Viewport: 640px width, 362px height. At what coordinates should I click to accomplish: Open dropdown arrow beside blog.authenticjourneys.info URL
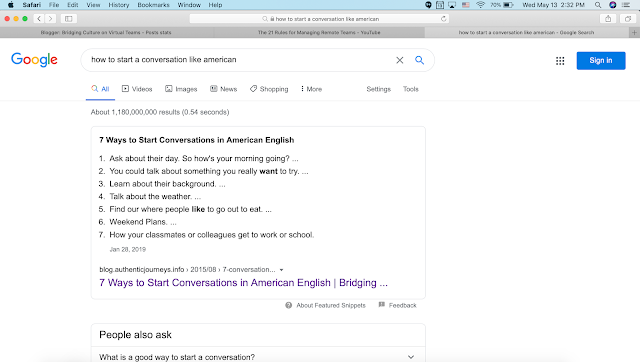point(281,270)
